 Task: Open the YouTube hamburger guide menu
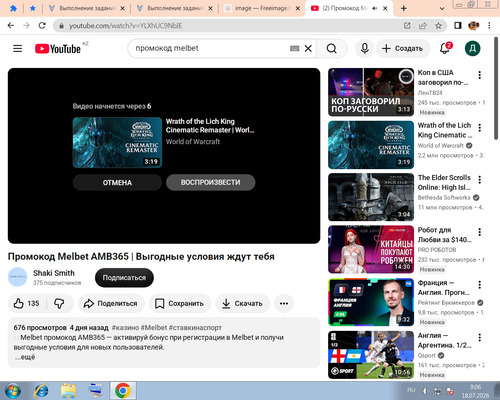(x=17, y=49)
